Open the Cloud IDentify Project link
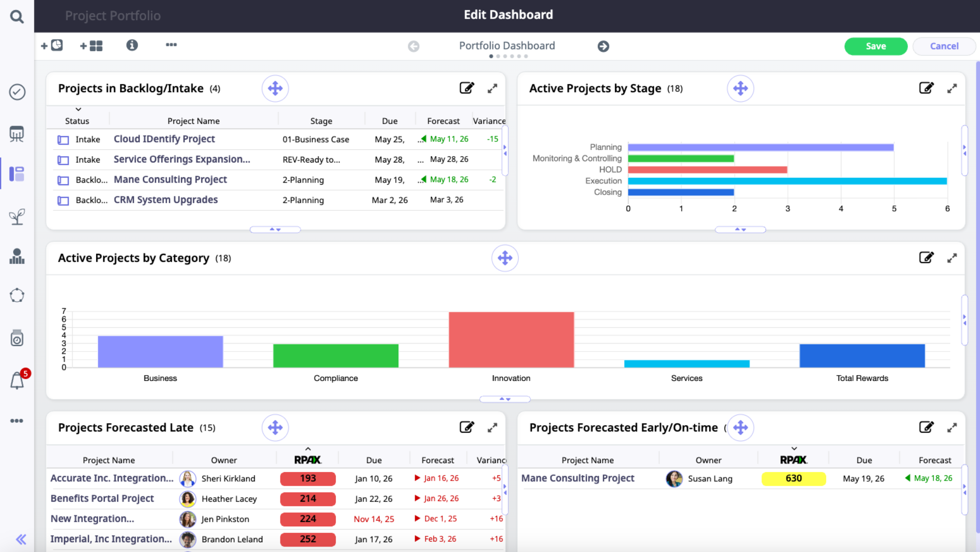This screenshot has width=980, height=552. 164,139
